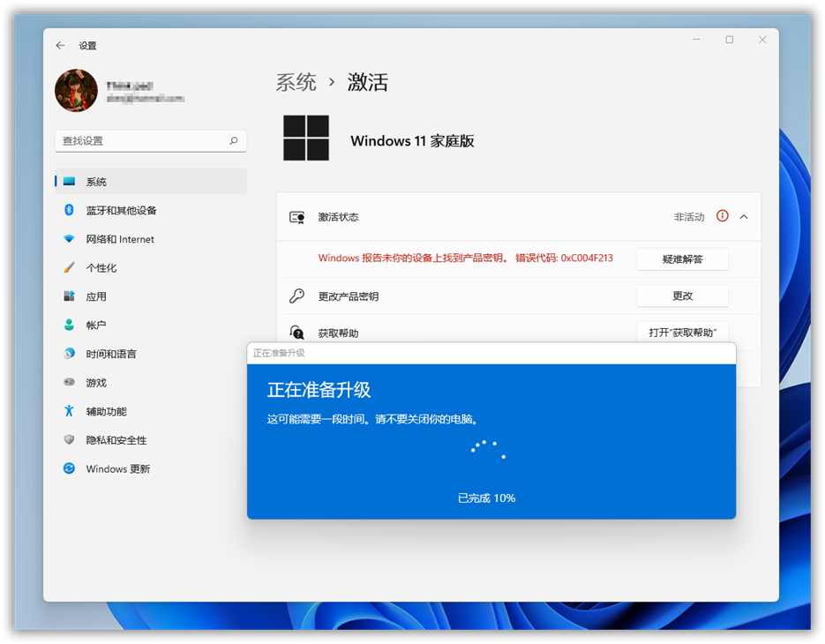Click the 非活动 status text
Screen dimensions: 825x644
[x=689, y=217]
